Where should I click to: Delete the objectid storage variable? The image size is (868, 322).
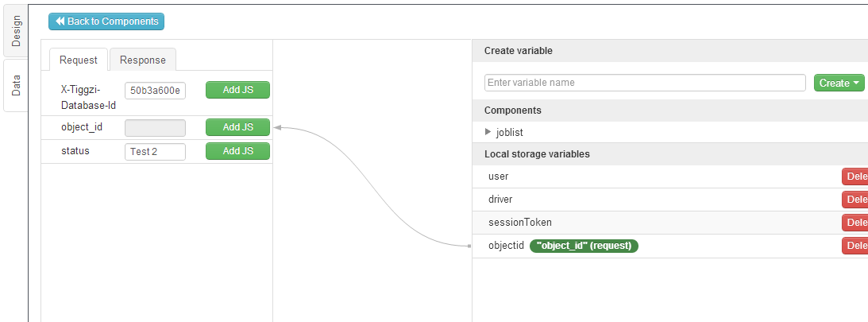coord(855,246)
